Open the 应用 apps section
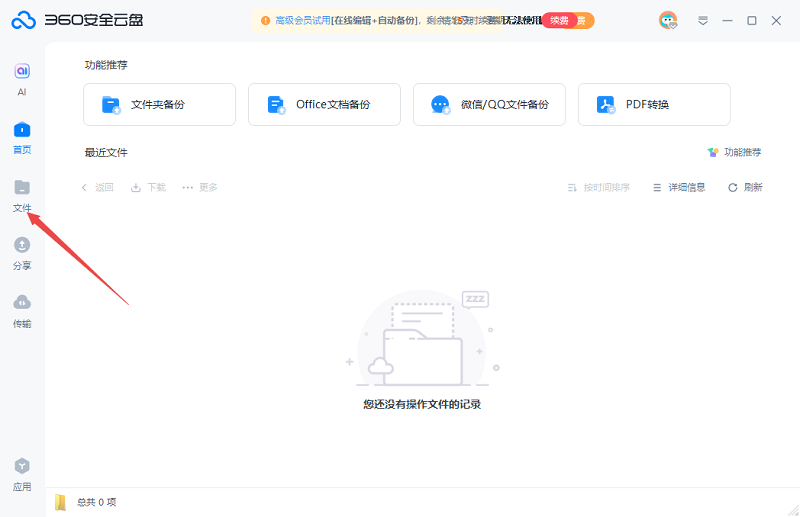 (x=21, y=474)
